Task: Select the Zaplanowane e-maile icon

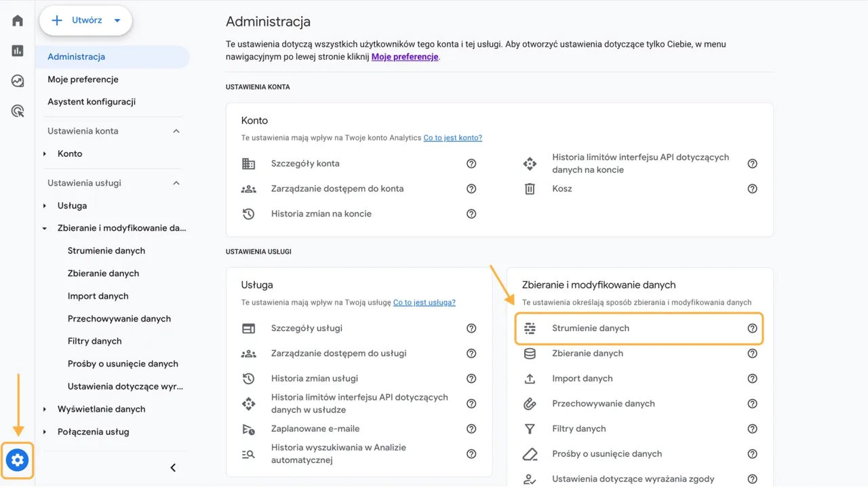Action: pyautogui.click(x=249, y=428)
